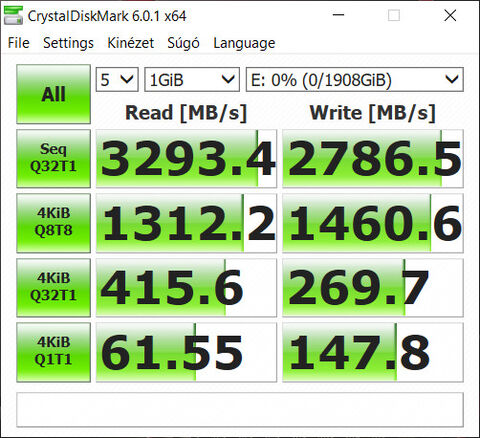Open the drive selector showing E: 0%

click(355, 79)
